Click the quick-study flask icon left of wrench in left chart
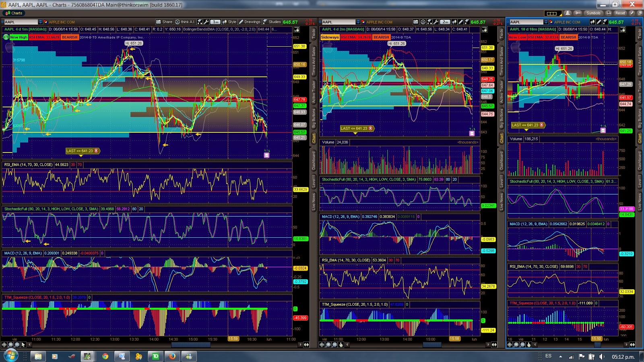644x362 pixels. coord(200,22)
